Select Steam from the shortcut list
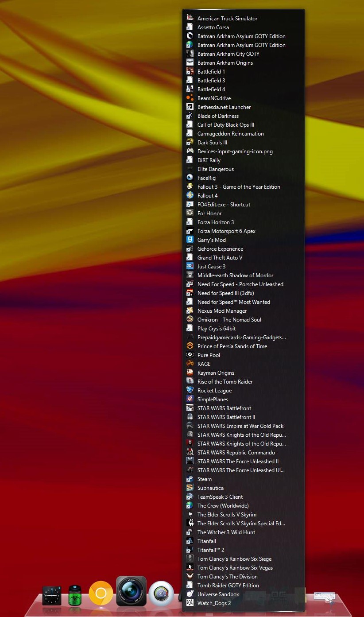364x617 pixels. pyautogui.click(x=204, y=479)
